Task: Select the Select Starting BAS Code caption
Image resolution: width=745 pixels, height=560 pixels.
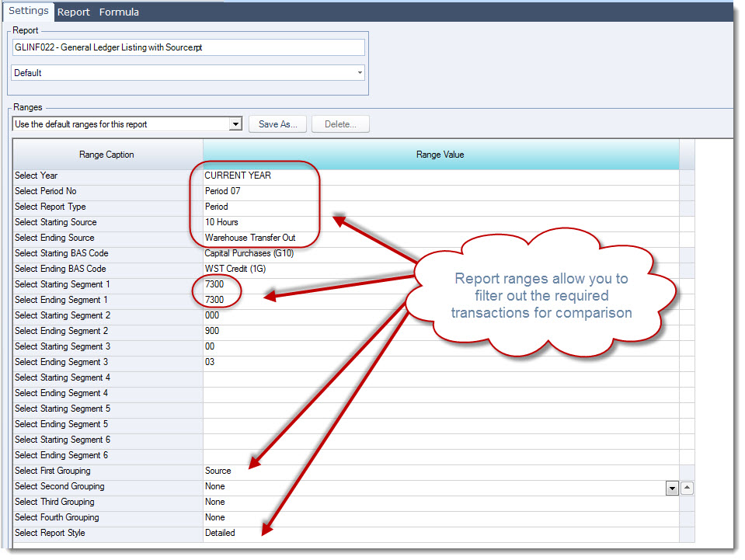Action: pyautogui.click(x=108, y=253)
